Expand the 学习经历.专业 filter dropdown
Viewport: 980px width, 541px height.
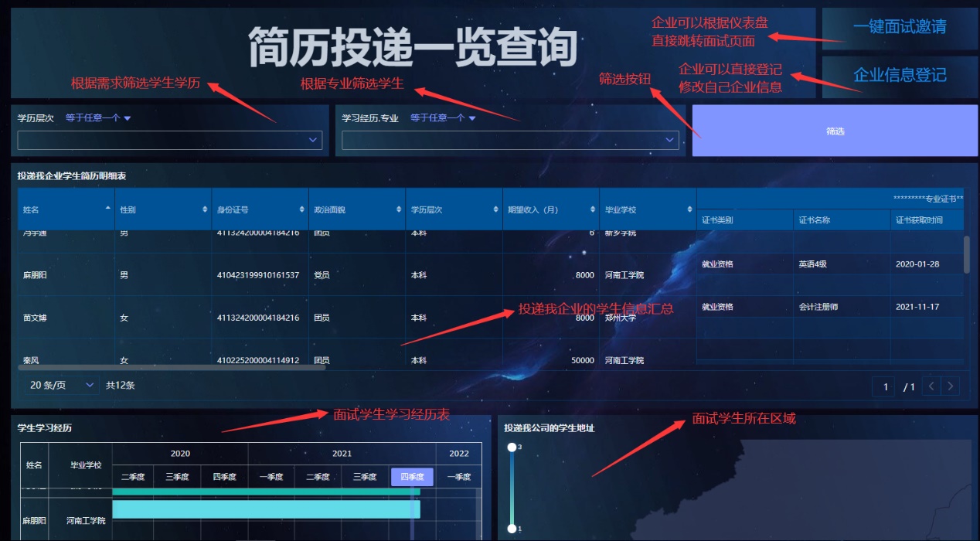(510, 140)
